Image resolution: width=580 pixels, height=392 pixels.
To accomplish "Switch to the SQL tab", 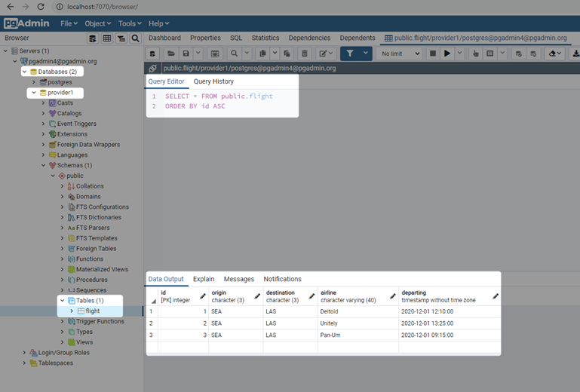I will pos(236,38).
